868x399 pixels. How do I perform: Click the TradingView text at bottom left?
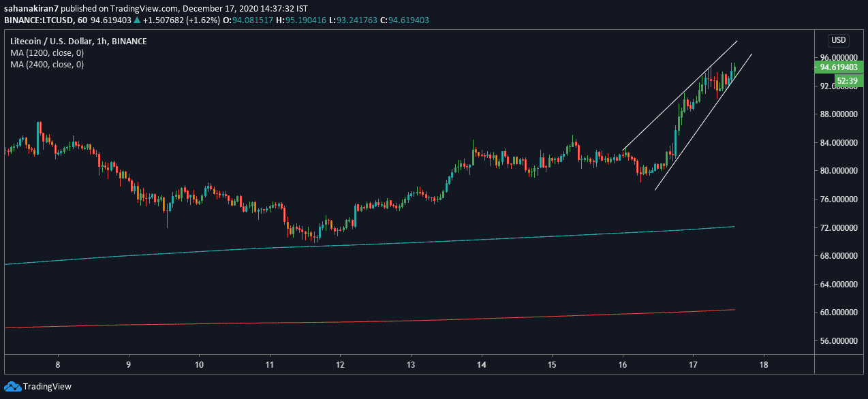pyautogui.click(x=47, y=387)
